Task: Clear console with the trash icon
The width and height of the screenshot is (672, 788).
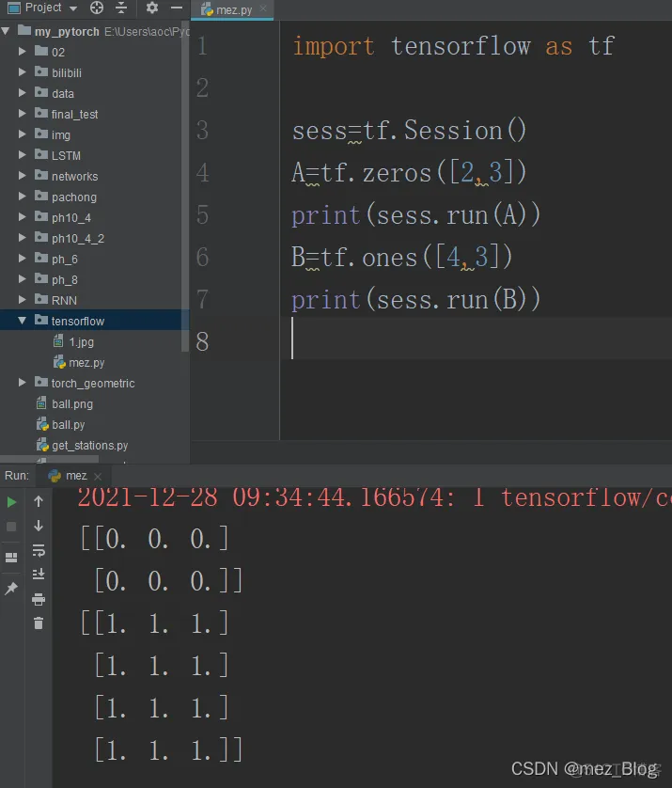Action: (39, 623)
